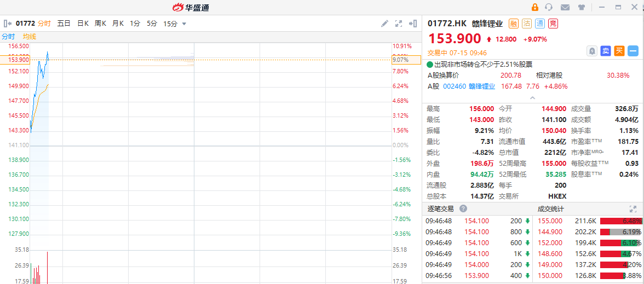
Task: Click the 卖 sell button
Action: (x=606, y=51)
